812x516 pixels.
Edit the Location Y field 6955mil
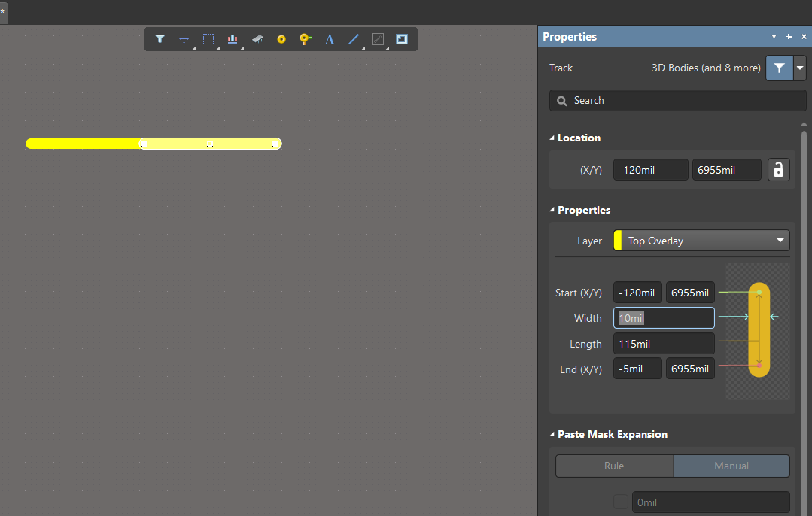click(x=726, y=170)
